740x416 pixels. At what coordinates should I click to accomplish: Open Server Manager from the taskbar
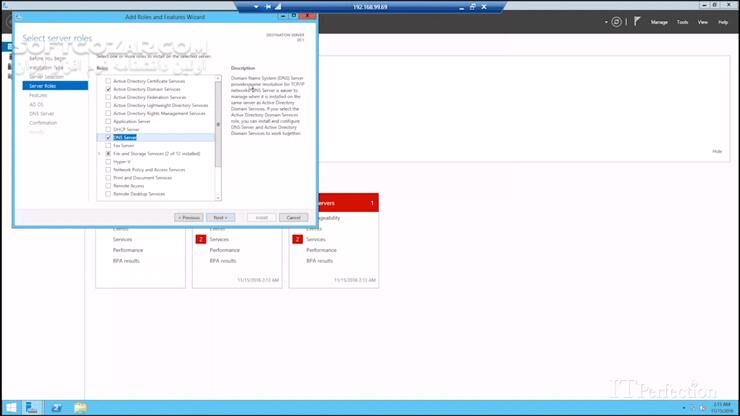pos(33,408)
